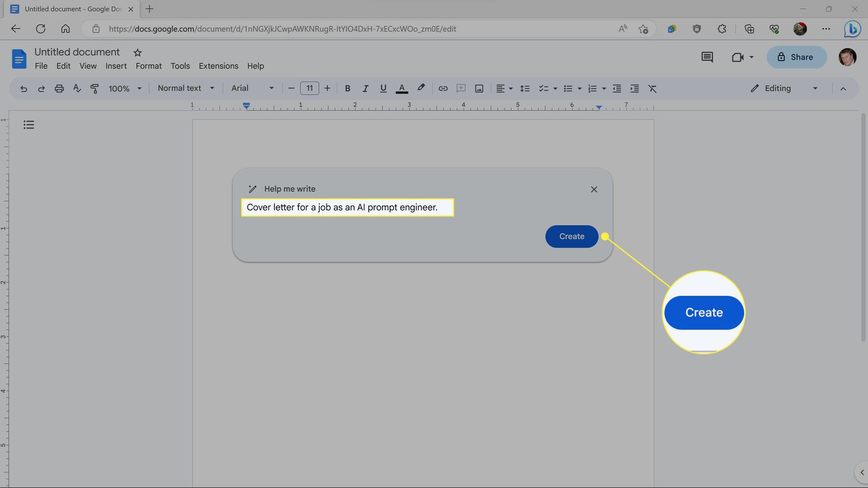Choose text color with the A icon
This screenshot has width=868, height=488.
click(402, 88)
